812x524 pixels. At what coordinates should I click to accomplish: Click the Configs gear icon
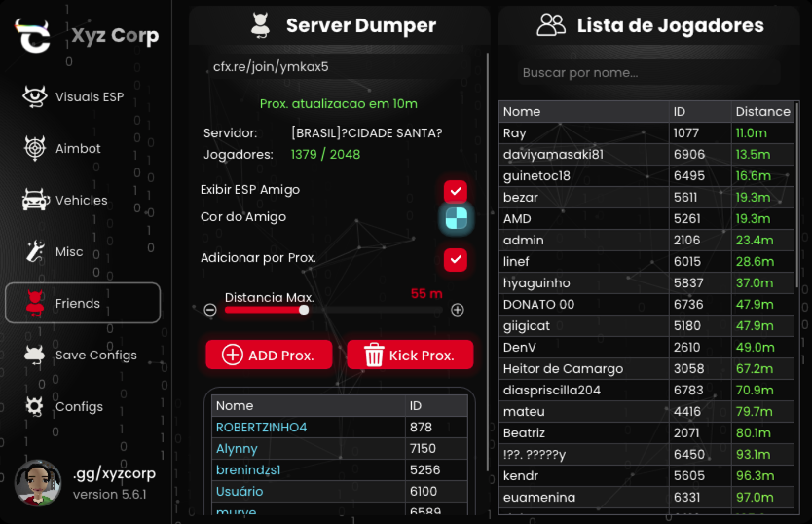pos(34,406)
